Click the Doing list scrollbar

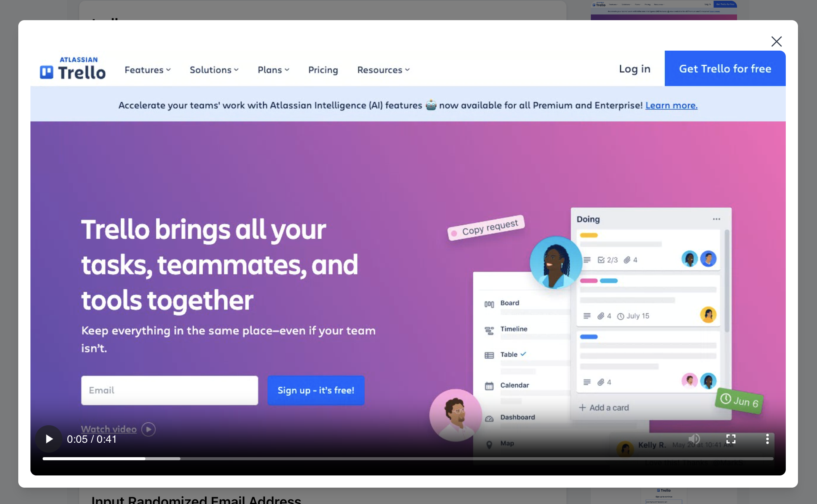tap(727, 281)
